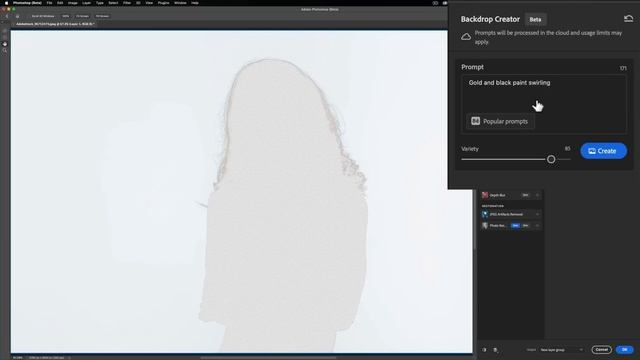Select the Depth Blur filter row

[x=511, y=195]
